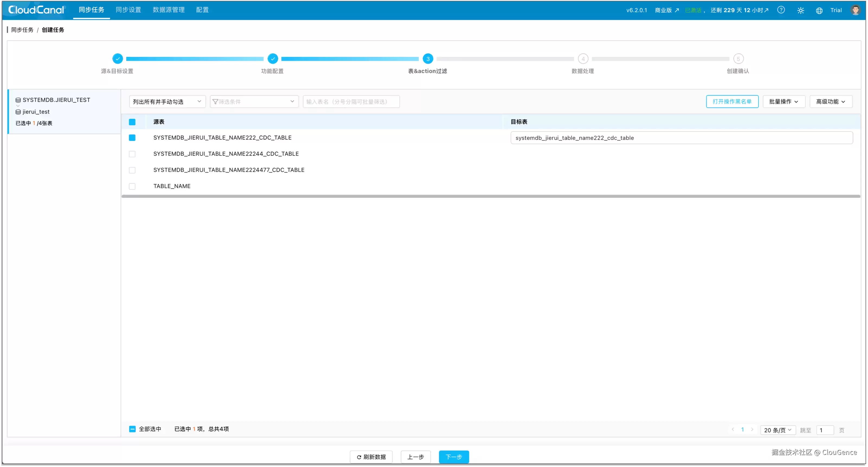Image resolution: width=868 pixels, height=467 pixels.
Task: Switch to the 数据源管理 tab
Action: (x=168, y=10)
